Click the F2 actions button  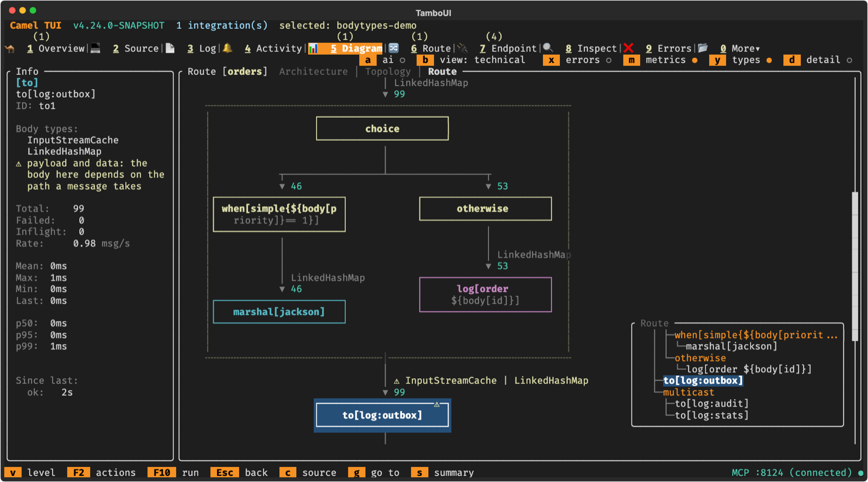point(102,473)
